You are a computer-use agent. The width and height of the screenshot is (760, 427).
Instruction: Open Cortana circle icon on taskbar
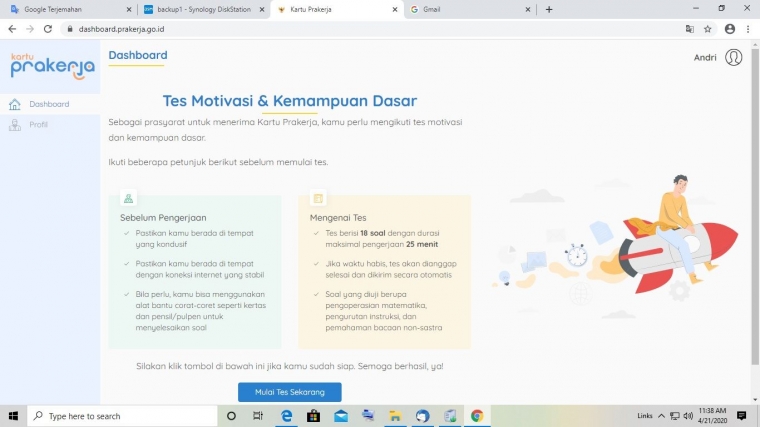click(231, 416)
